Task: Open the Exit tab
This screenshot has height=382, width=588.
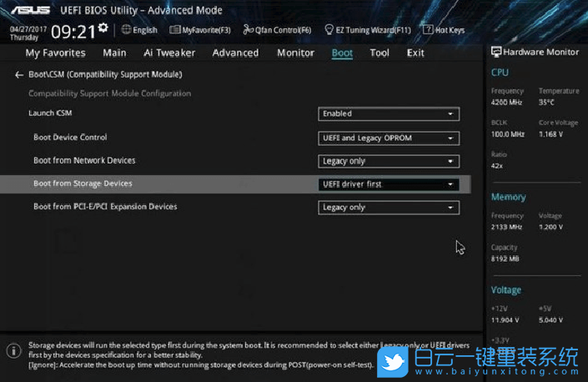Action: (415, 53)
